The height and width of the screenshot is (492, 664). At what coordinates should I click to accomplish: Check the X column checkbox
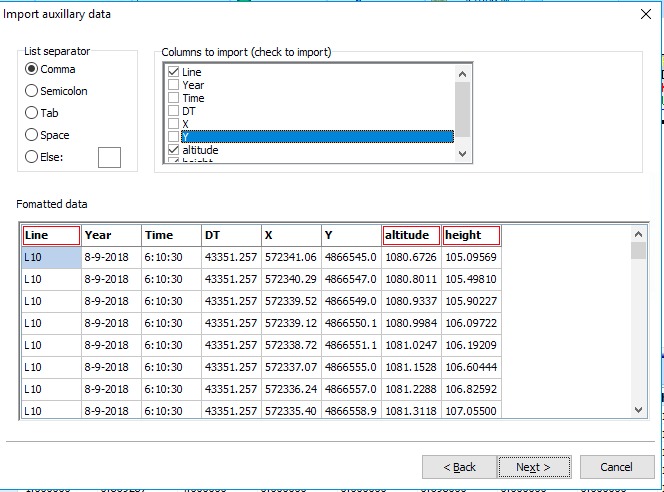(174, 124)
